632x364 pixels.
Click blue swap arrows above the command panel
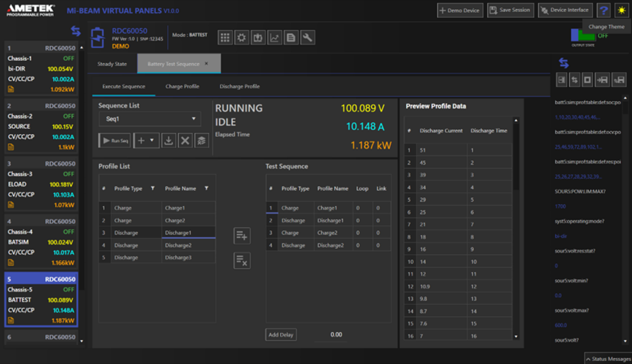point(564,63)
